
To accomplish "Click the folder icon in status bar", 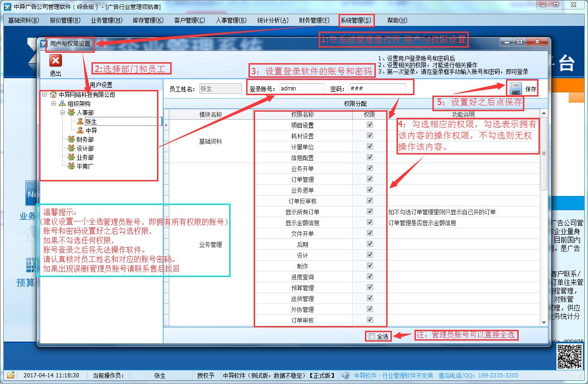I will 10,376.
